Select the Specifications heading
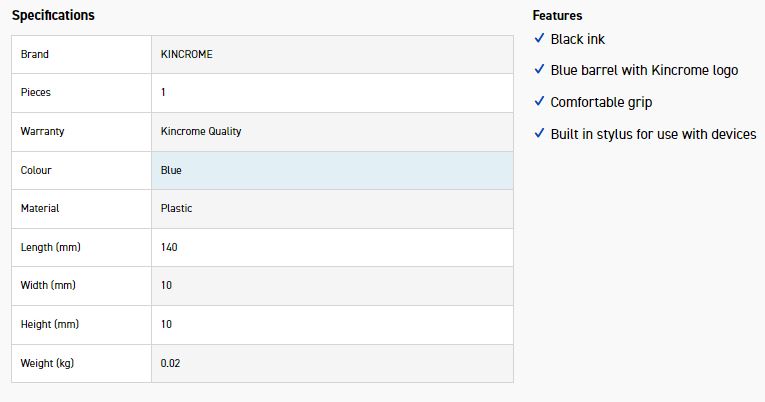Screen dimensions: 765x402 (53, 16)
